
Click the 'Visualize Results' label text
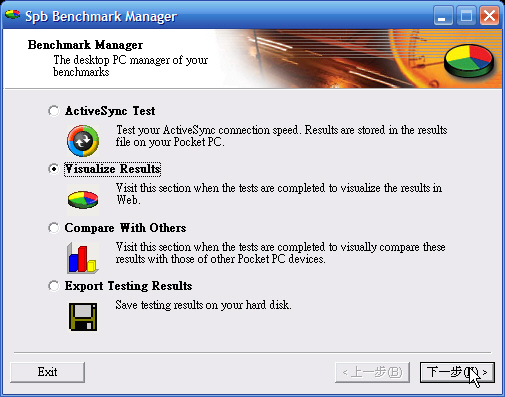tap(113, 169)
